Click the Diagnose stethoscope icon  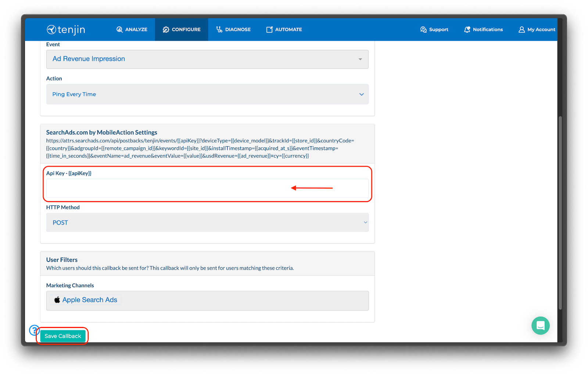219,29
